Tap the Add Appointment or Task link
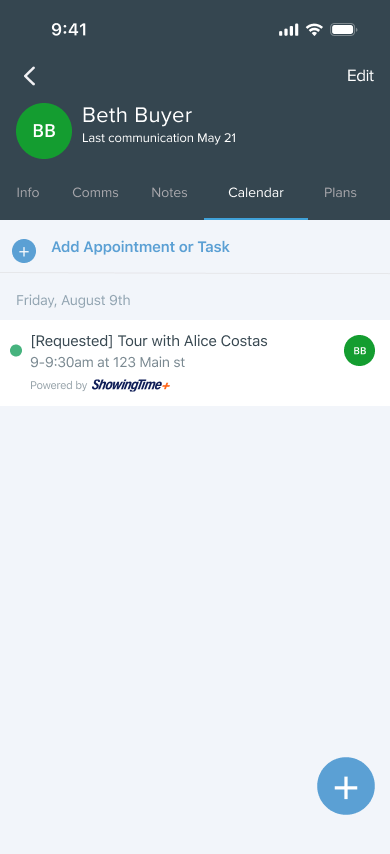This screenshot has width=390, height=854. 141,247
